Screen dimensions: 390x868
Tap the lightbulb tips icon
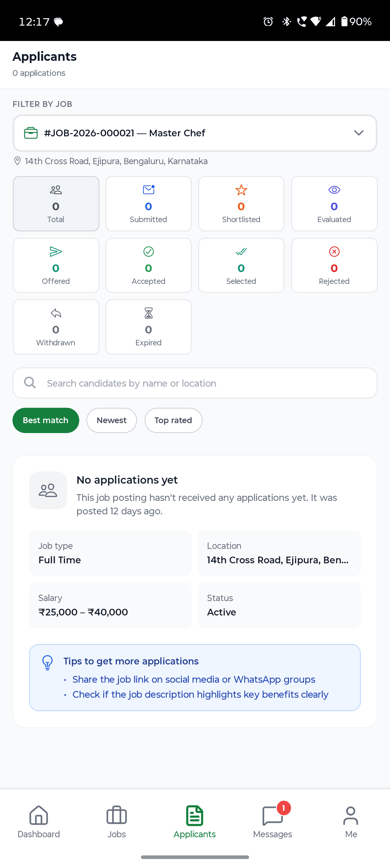click(x=47, y=663)
